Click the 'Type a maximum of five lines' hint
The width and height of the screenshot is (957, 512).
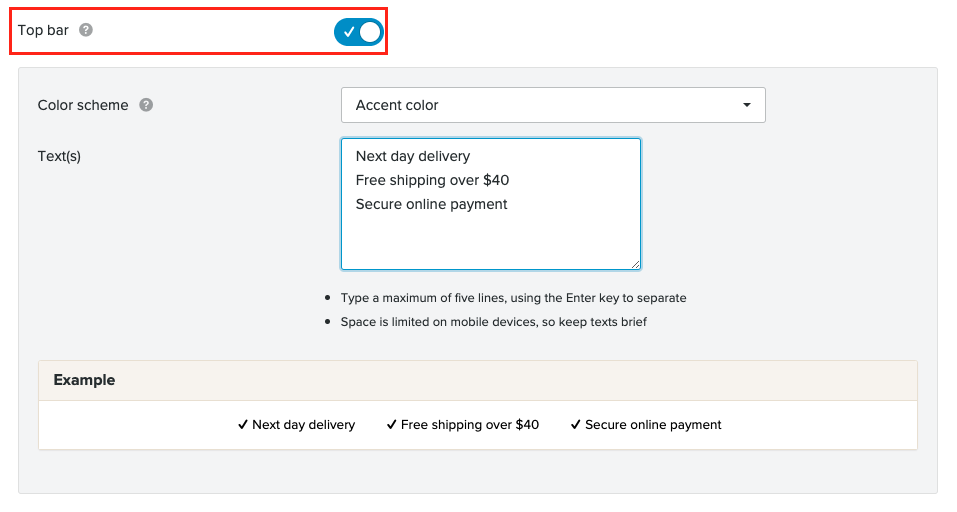point(513,298)
